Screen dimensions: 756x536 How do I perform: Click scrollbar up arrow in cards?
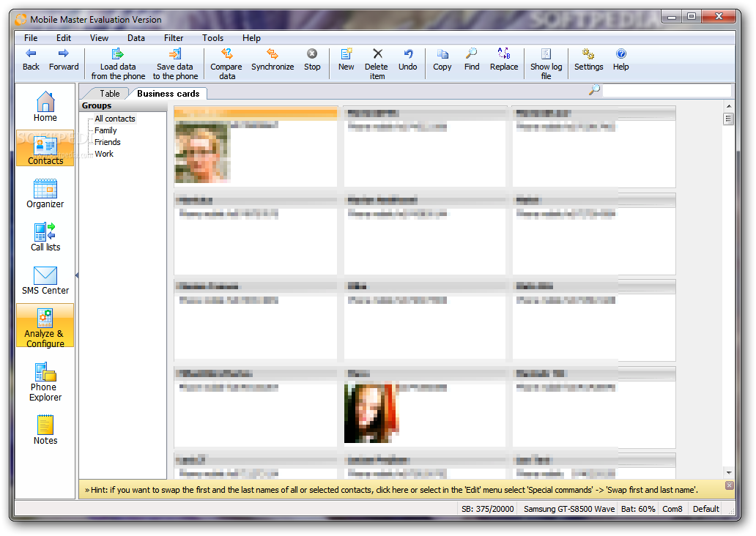point(728,106)
